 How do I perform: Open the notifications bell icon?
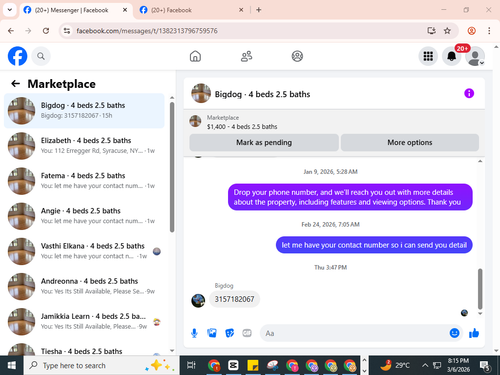(x=452, y=56)
